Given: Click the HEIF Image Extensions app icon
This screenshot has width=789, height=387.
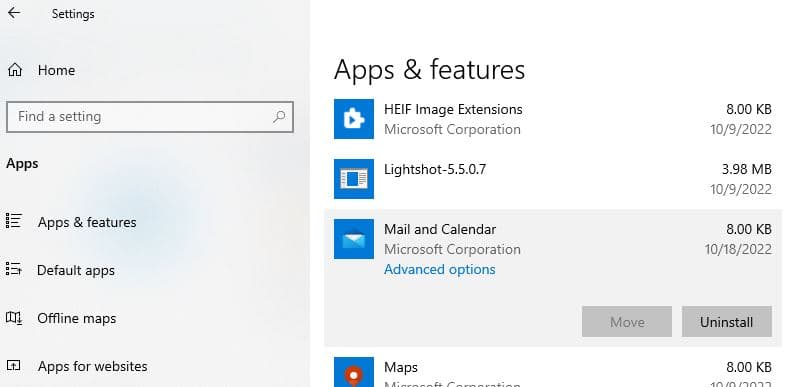Looking at the screenshot, I should click(x=354, y=119).
